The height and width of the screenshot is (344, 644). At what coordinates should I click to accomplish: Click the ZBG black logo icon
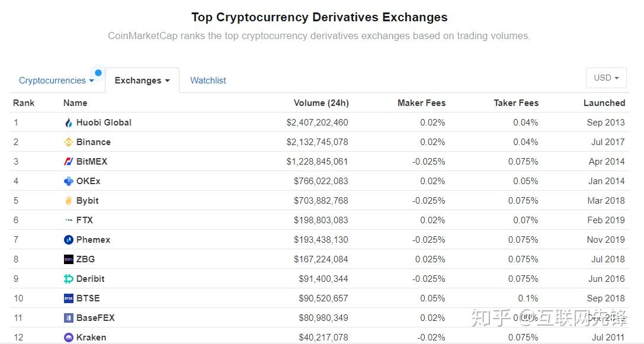[69, 259]
